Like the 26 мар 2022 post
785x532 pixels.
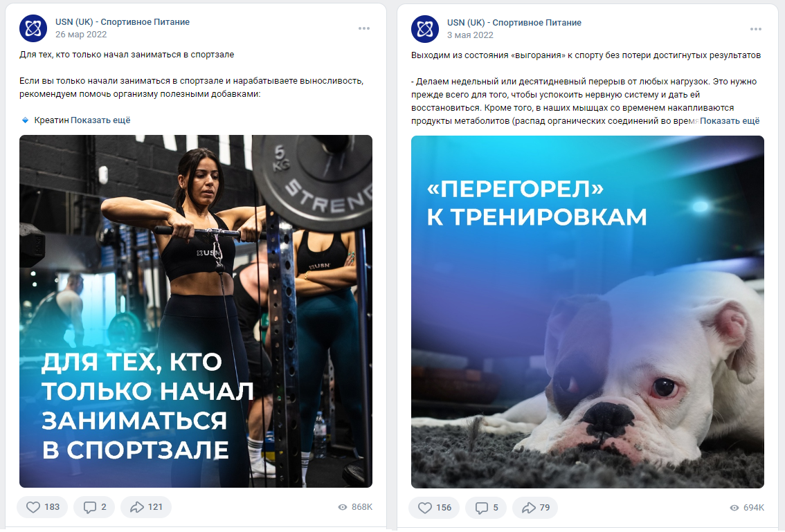[x=42, y=507]
